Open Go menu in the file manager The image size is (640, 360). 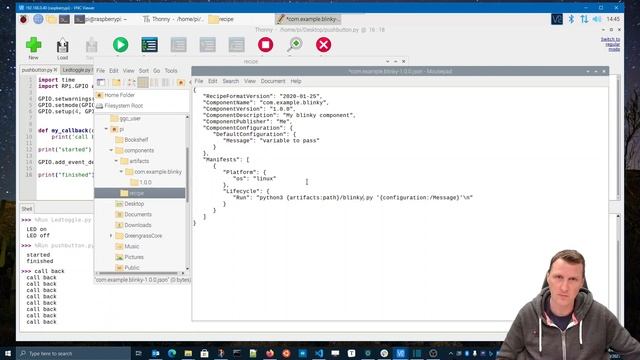point(157,71)
